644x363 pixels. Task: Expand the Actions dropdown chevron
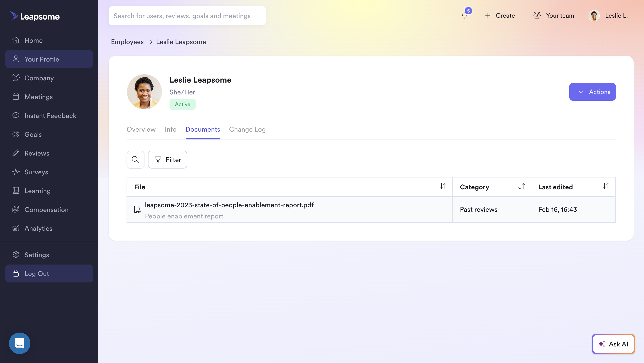pos(581,92)
